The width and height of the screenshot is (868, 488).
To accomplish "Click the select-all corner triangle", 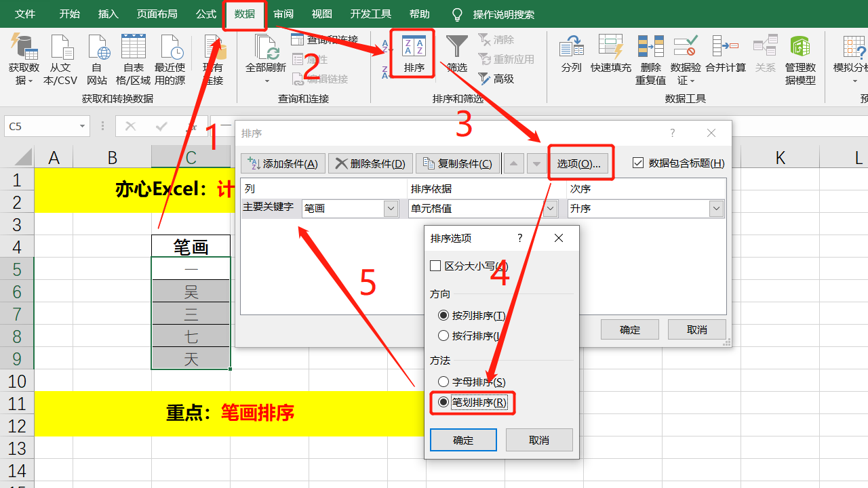I will click(23, 158).
